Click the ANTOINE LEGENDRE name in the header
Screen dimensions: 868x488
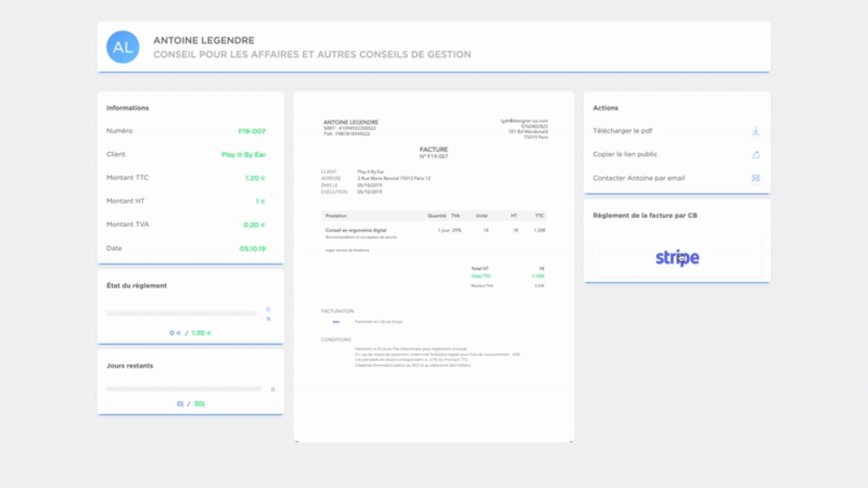[204, 40]
